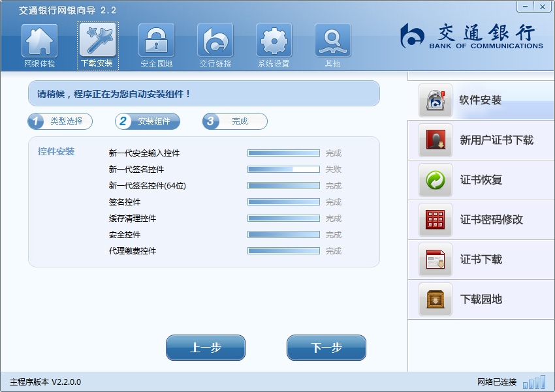The image size is (555, 392).
Task: Switch to the 安全园地 tab label
Action: coord(157,64)
